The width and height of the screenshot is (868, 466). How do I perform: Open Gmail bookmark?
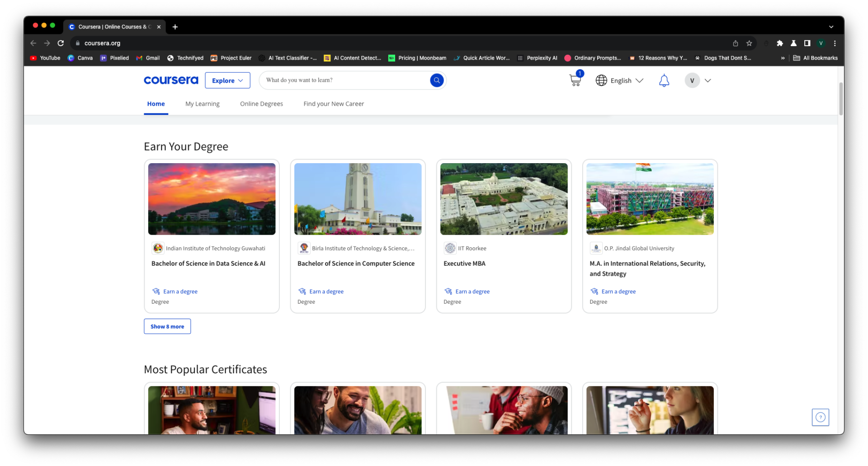point(148,58)
